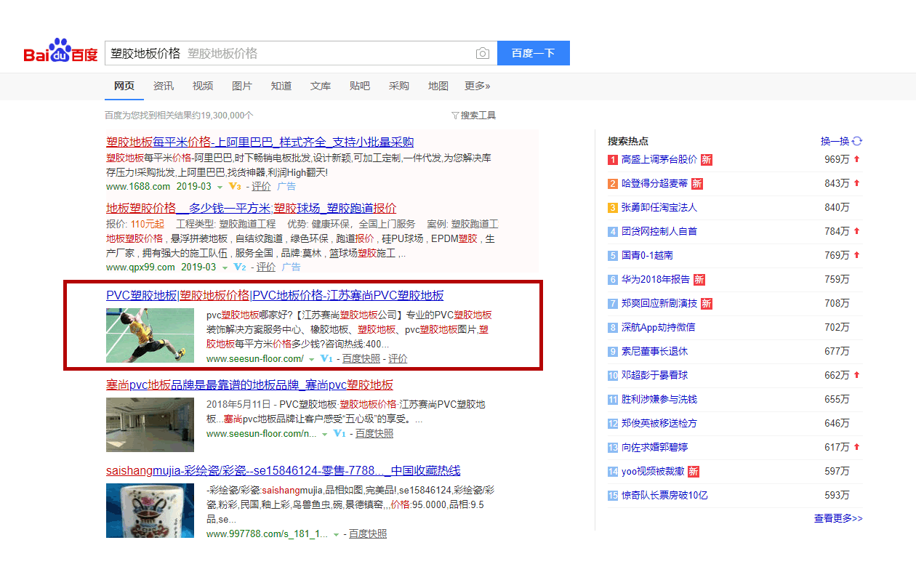
Task: Click the porcelain cup thumbnail
Action: tap(150, 510)
